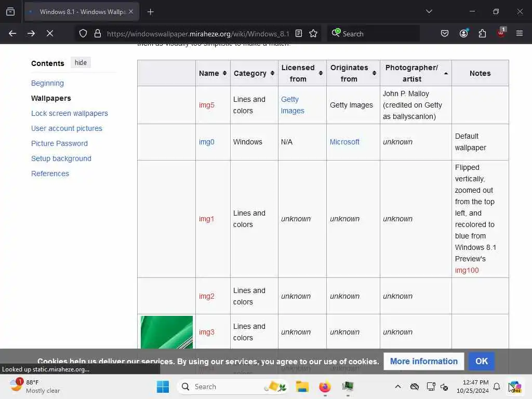Viewport: 532px width, 399px height.
Task: Sort table by Category column
Action: [x=254, y=73]
